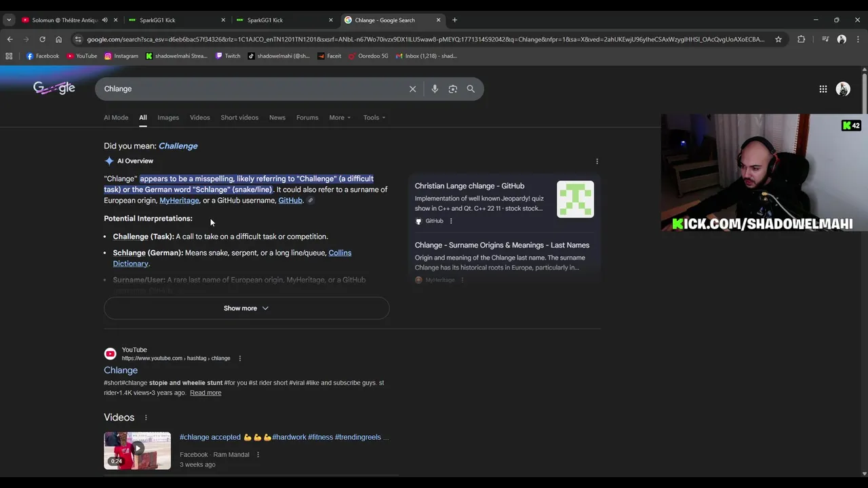
Task: Select the Forums search tab
Action: click(307, 117)
